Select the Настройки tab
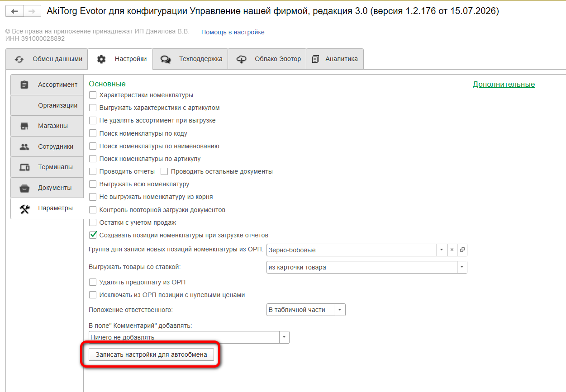566x392 pixels. click(x=120, y=59)
